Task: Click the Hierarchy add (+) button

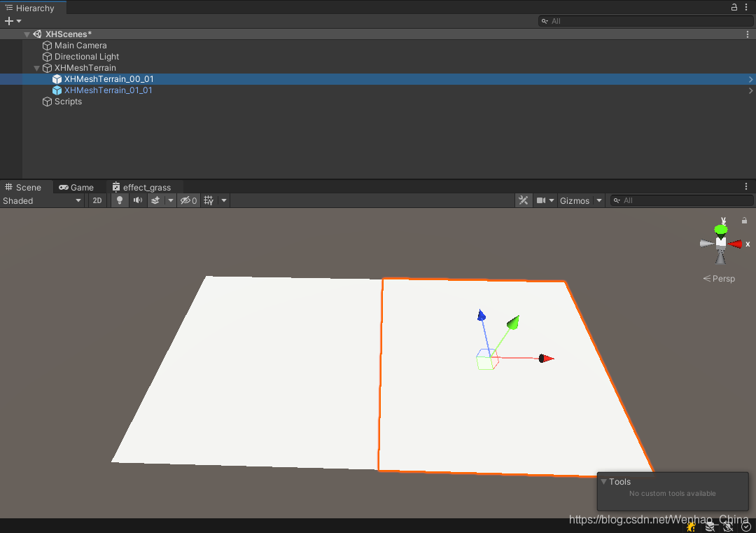Action: point(8,21)
